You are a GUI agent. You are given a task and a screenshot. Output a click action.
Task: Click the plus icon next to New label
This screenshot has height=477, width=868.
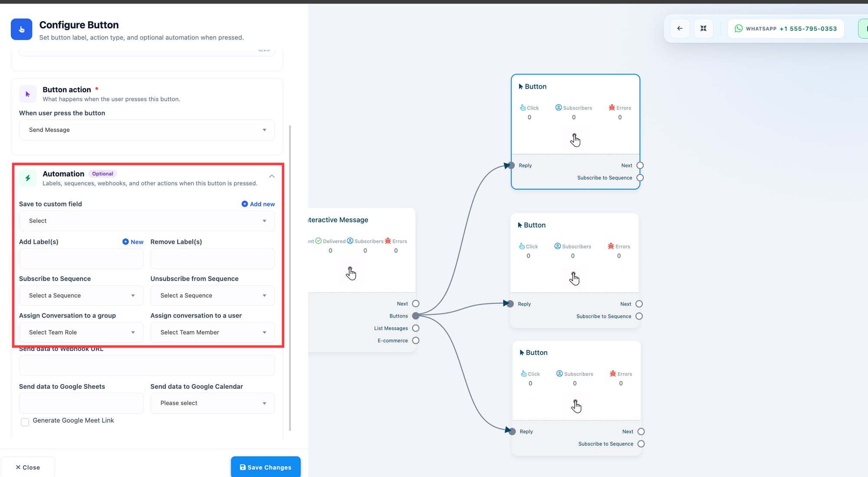tap(125, 242)
